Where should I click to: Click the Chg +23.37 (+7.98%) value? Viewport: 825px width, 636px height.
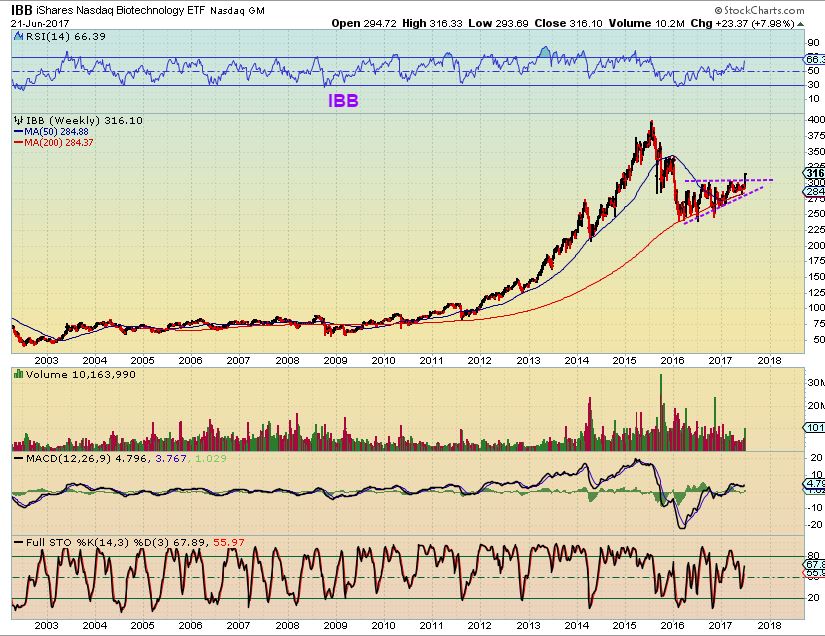tap(742, 24)
